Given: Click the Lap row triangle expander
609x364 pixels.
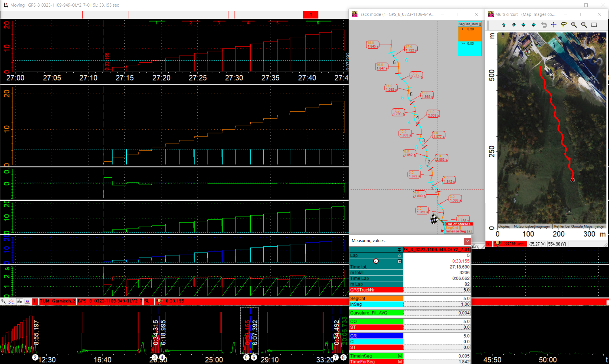Looking at the screenshot, I should [x=399, y=255].
